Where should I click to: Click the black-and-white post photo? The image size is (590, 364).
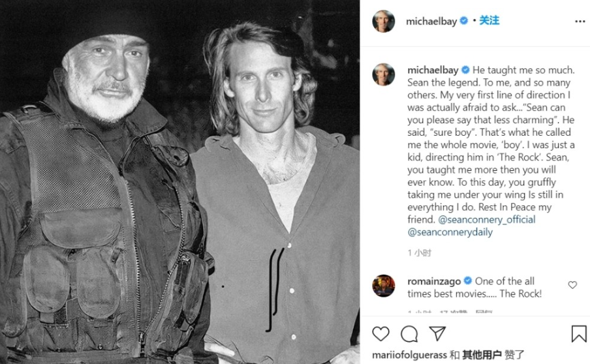coord(179,182)
